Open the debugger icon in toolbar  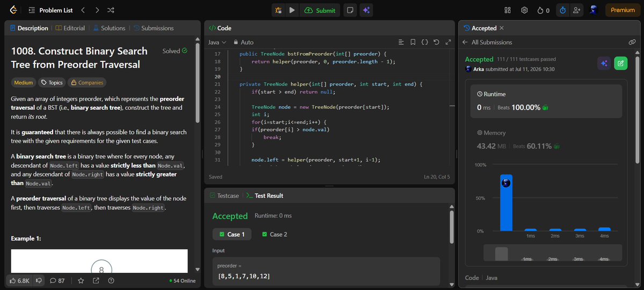278,10
